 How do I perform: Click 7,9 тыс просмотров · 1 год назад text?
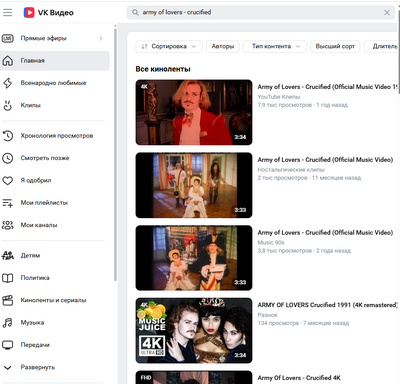302,105
